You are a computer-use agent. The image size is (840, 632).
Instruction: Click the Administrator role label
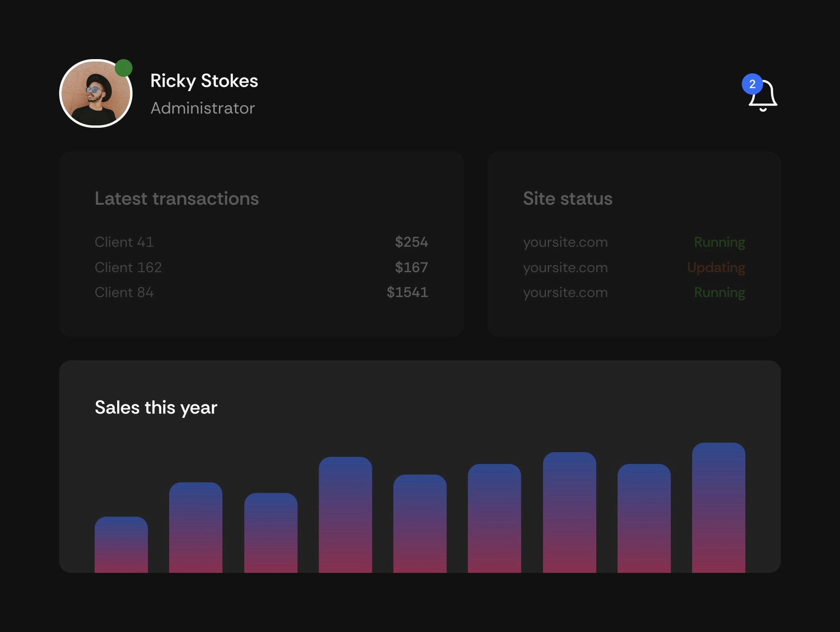(203, 108)
